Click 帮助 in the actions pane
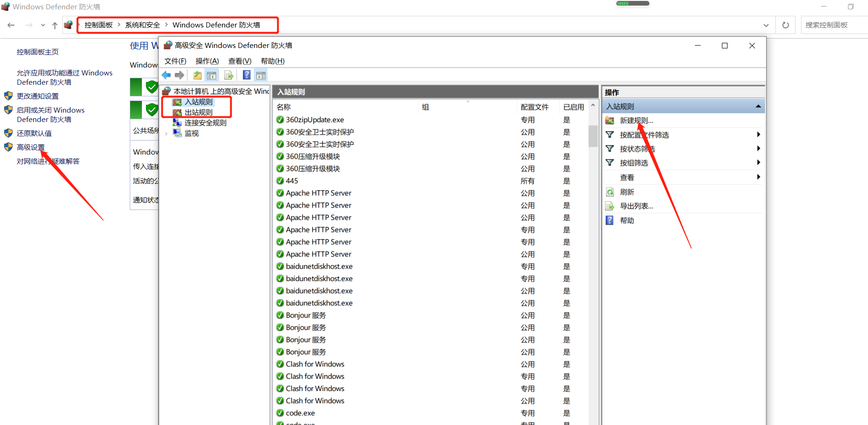Image resolution: width=868 pixels, height=425 pixels. coord(627,221)
